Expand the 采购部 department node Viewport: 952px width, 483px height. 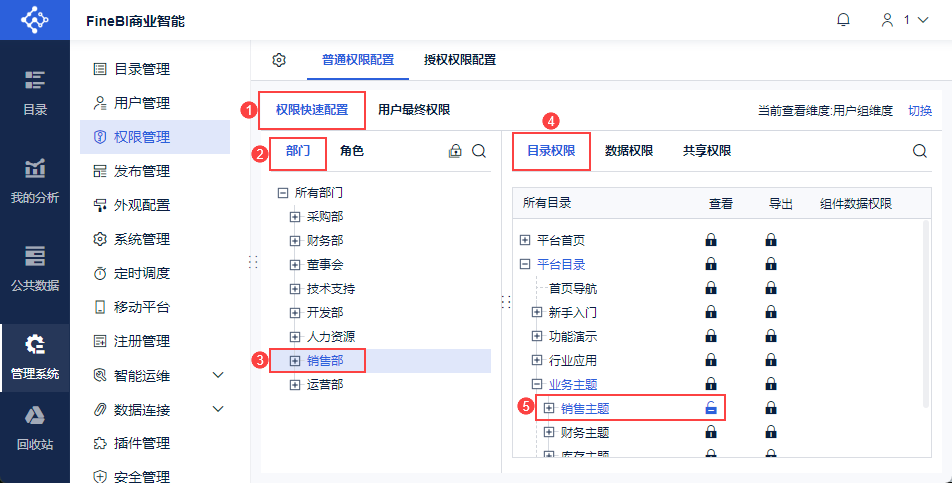point(295,216)
